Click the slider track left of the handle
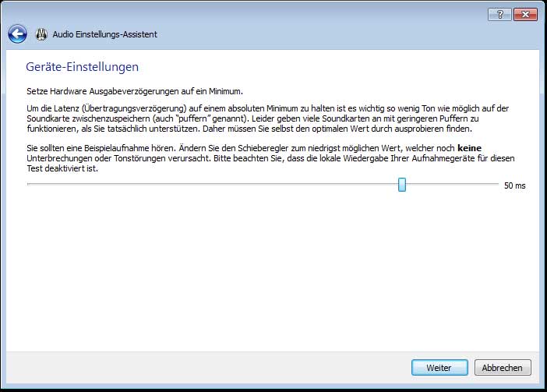547x392 pixels. [210, 185]
